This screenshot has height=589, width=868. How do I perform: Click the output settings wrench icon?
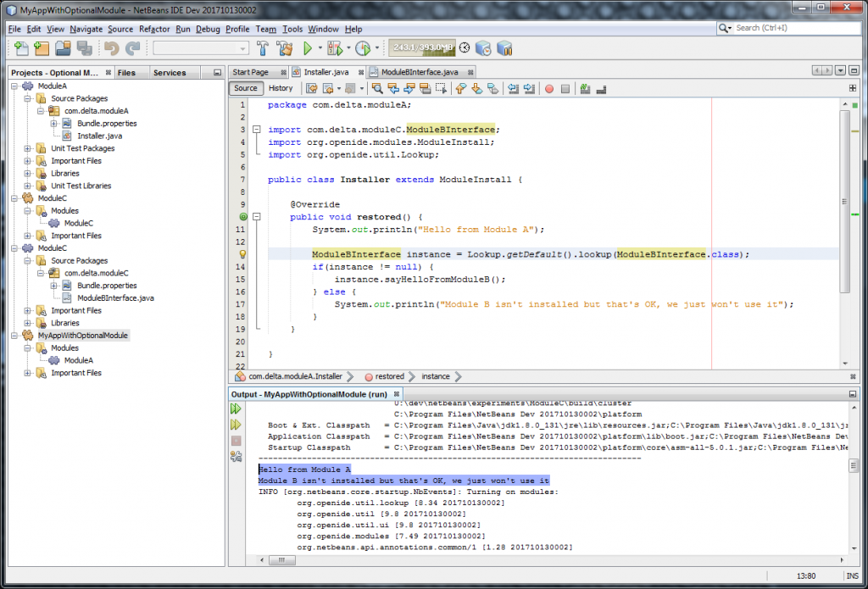click(x=236, y=457)
